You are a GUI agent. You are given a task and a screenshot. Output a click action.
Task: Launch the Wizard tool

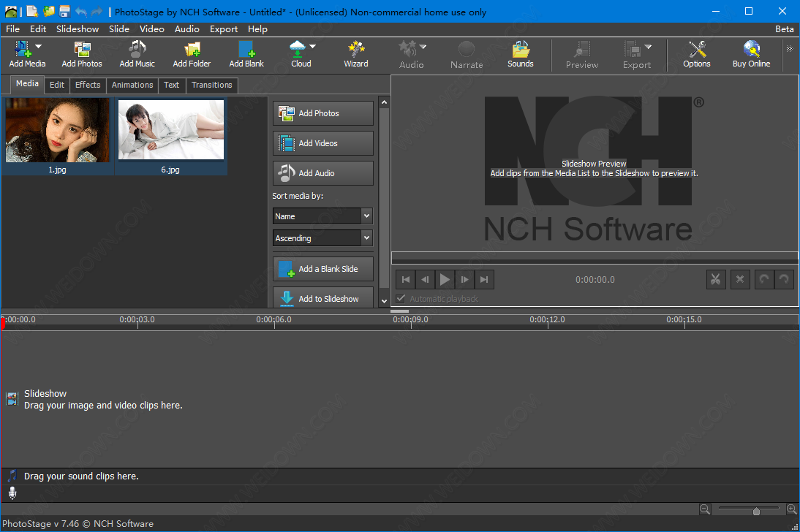(356, 55)
